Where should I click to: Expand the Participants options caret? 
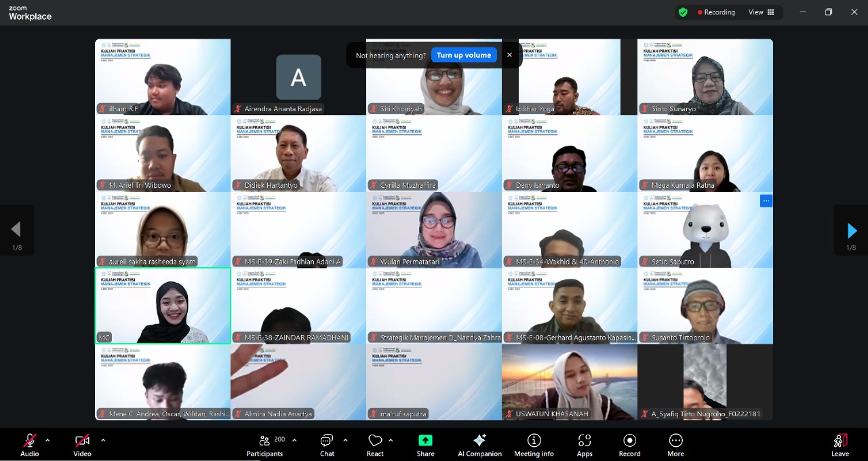294,441
